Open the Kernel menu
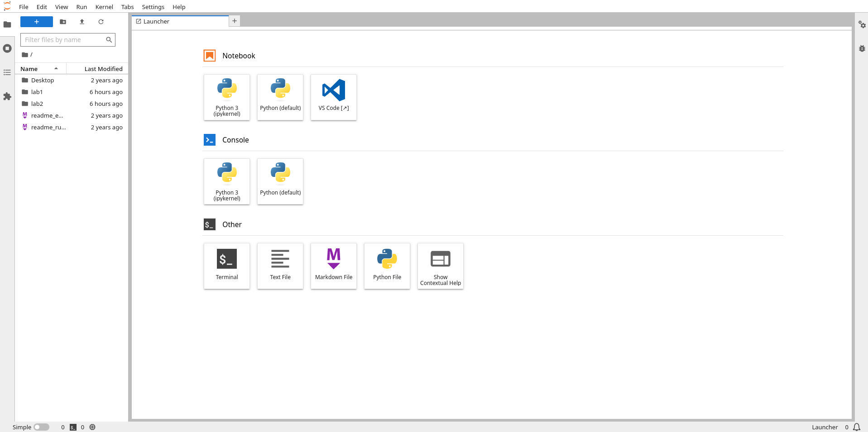The width and height of the screenshot is (868, 432). pyautogui.click(x=104, y=7)
